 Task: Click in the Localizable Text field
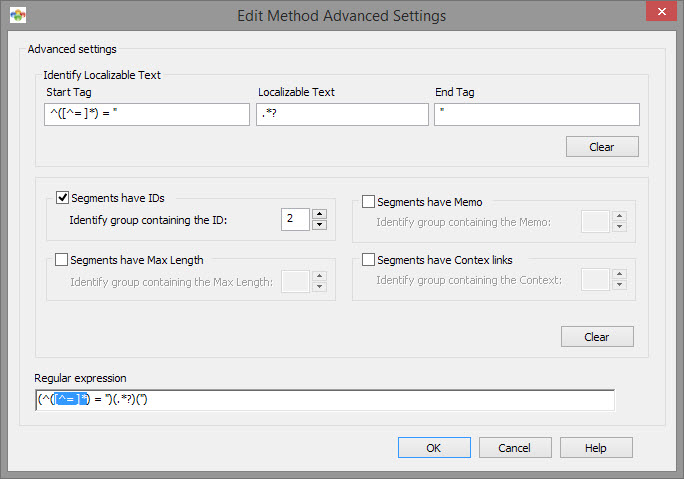point(342,114)
